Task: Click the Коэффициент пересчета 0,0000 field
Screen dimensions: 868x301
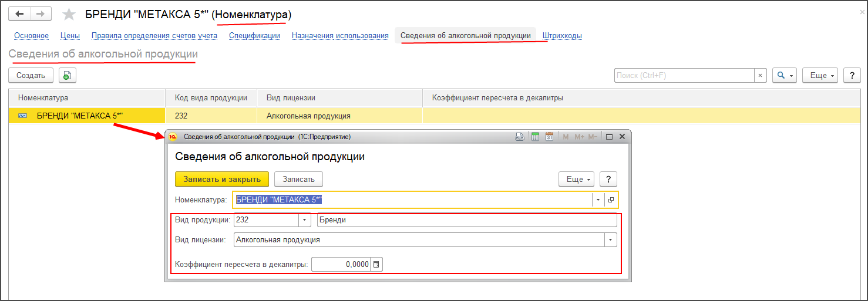Action: tap(341, 265)
